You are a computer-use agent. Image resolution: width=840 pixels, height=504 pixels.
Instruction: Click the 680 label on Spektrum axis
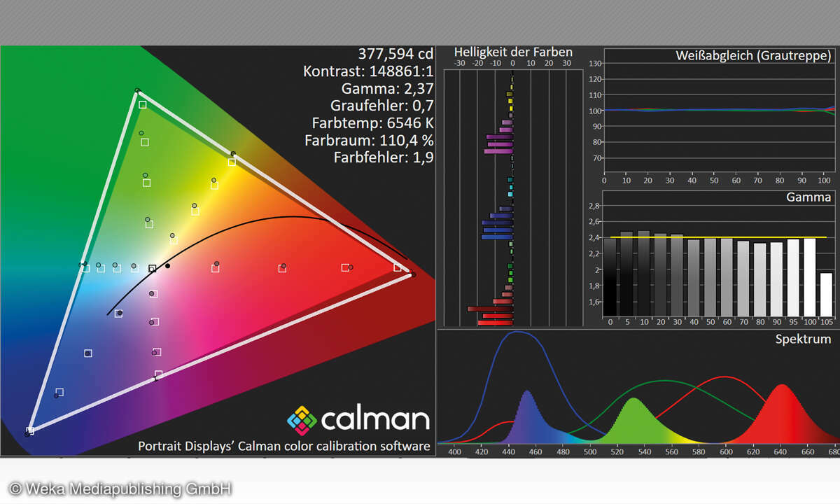[834, 452]
